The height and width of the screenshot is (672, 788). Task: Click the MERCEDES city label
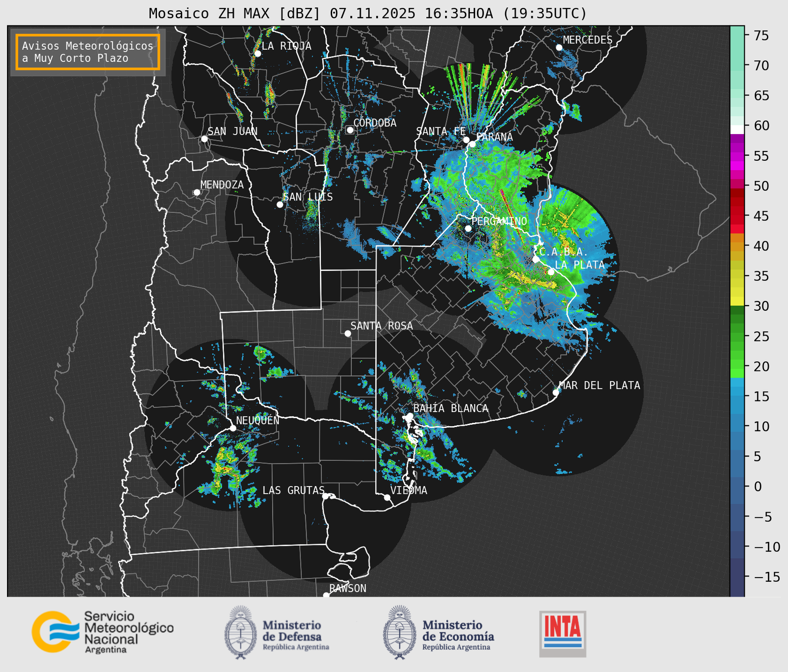click(588, 40)
